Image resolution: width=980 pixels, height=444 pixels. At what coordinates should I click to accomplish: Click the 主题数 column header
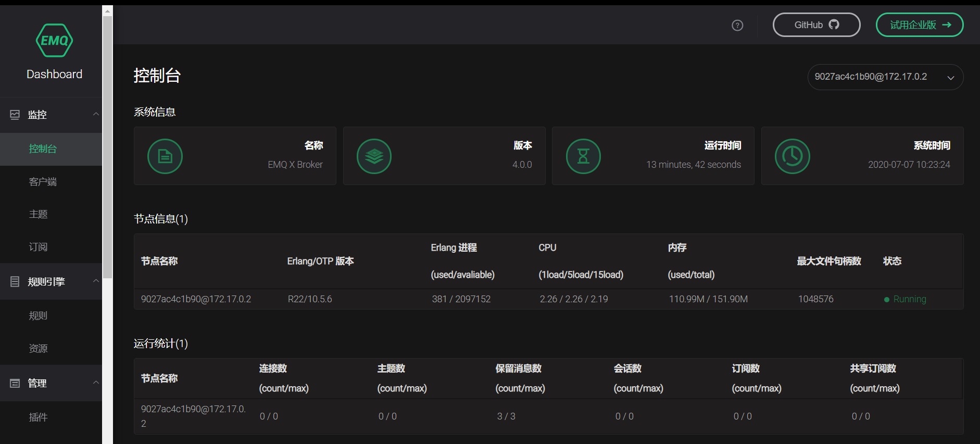click(x=391, y=368)
